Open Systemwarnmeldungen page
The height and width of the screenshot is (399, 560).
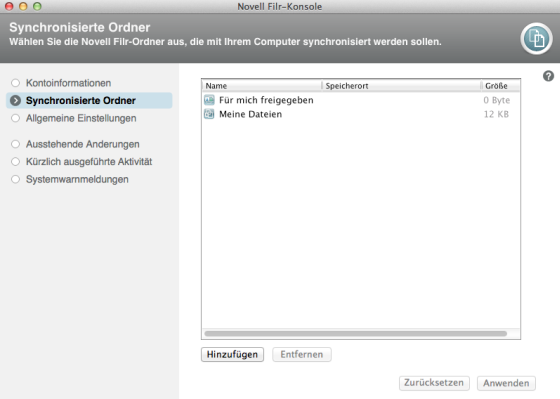[x=77, y=179]
